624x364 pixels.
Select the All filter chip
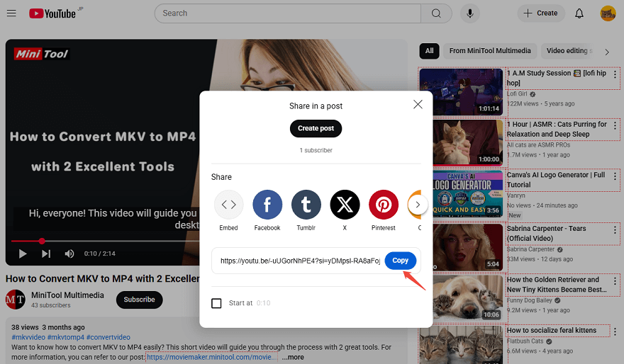pos(429,51)
